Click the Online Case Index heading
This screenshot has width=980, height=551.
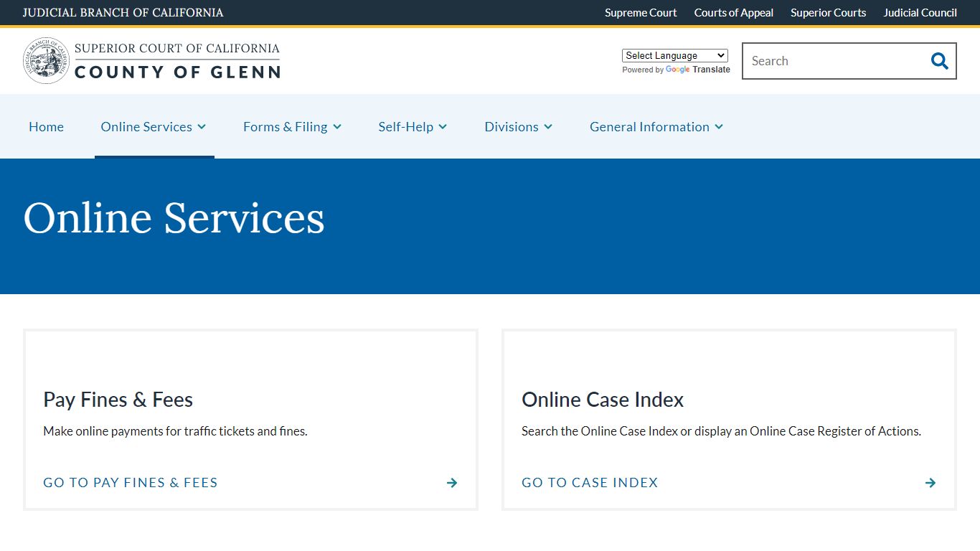(603, 400)
